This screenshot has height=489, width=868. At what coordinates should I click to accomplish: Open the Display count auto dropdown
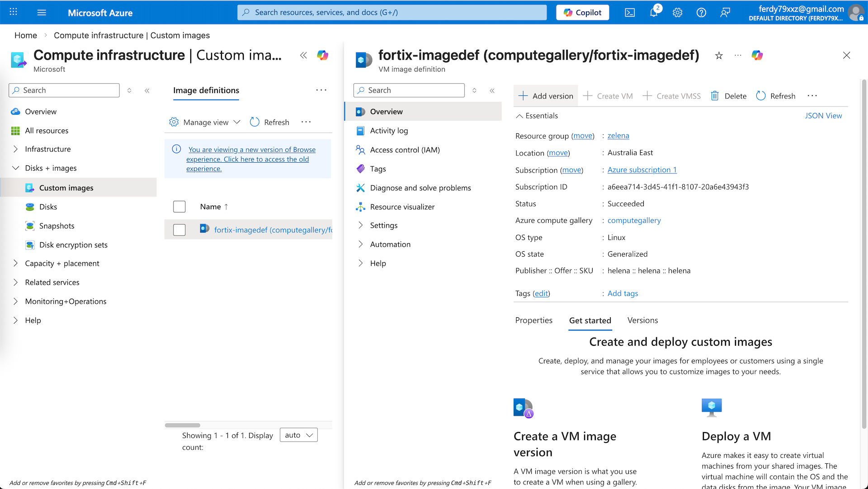[x=299, y=435]
